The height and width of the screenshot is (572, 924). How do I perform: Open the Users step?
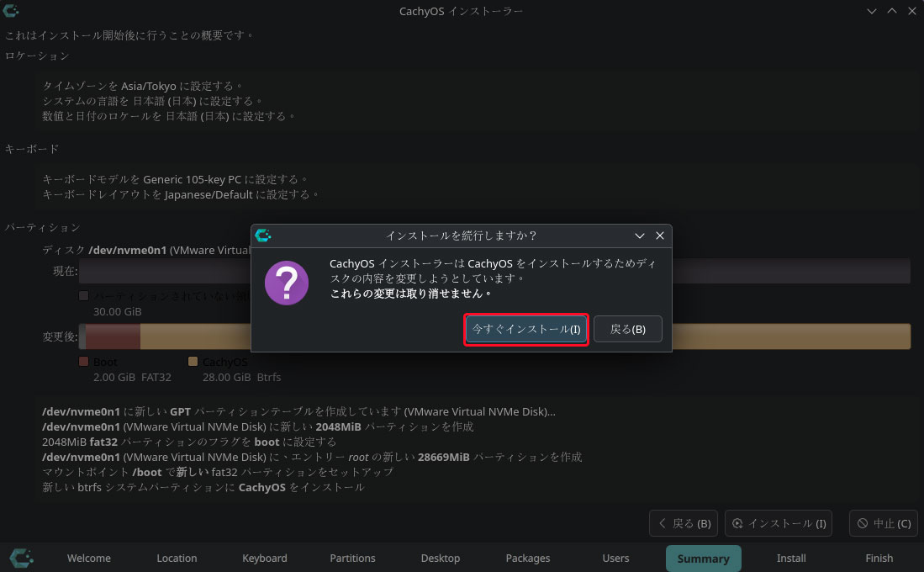(x=615, y=559)
